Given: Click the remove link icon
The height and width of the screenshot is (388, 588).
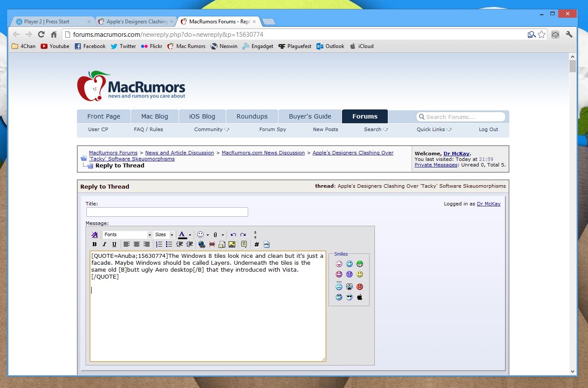Looking at the screenshot, I should click(212, 244).
